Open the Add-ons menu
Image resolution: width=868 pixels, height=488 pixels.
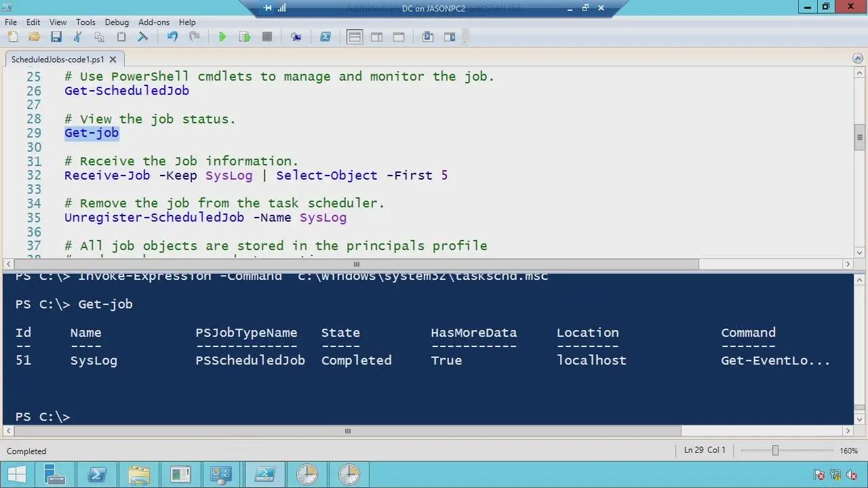pyautogui.click(x=154, y=22)
